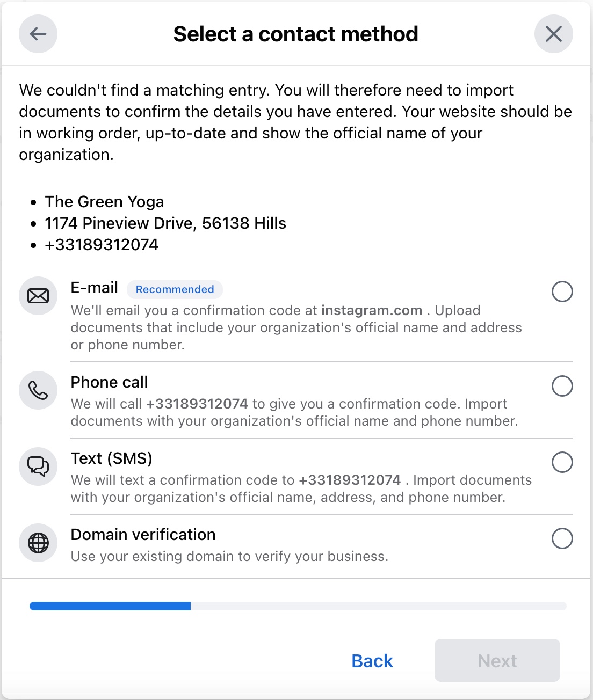Click the blue progress bar
Image resolution: width=593 pixels, height=700 pixels.
[x=110, y=606]
